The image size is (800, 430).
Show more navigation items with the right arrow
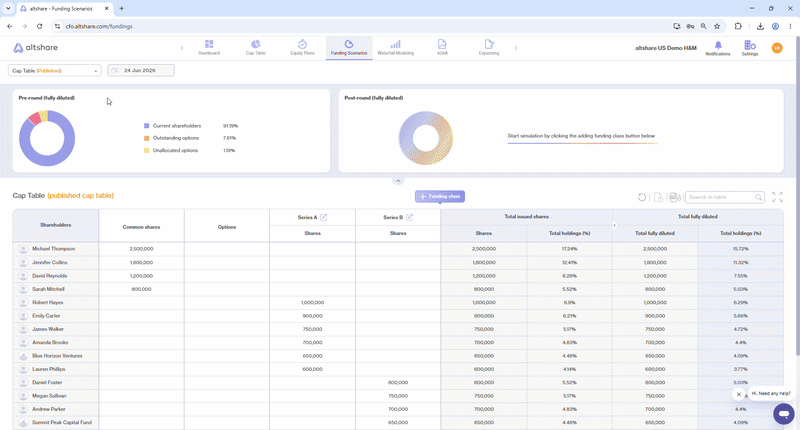[x=516, y=48]
